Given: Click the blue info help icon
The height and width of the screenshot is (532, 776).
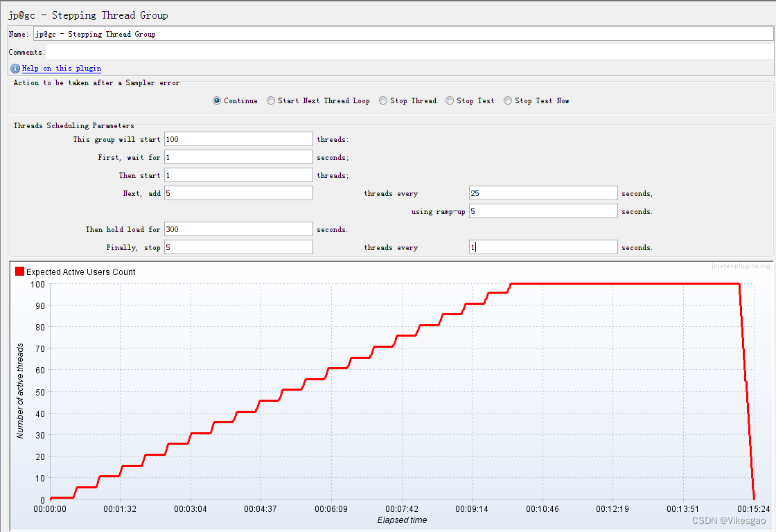Looking at the screenshot, I should pyautogui.click(x=15, y=69).
